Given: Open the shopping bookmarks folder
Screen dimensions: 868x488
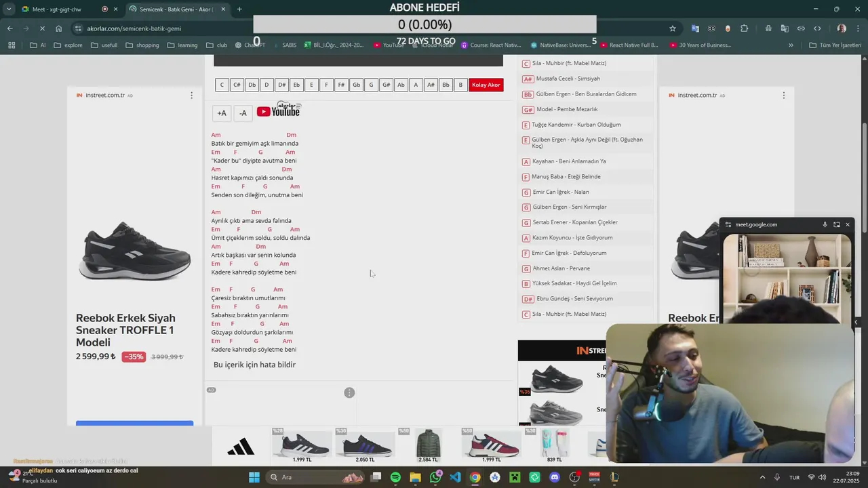Looking at the screenshot, I should click(142, 45).
